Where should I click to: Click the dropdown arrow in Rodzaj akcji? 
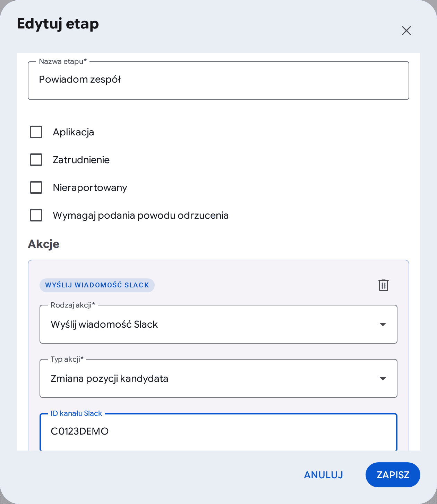click(x=383, y=324)
